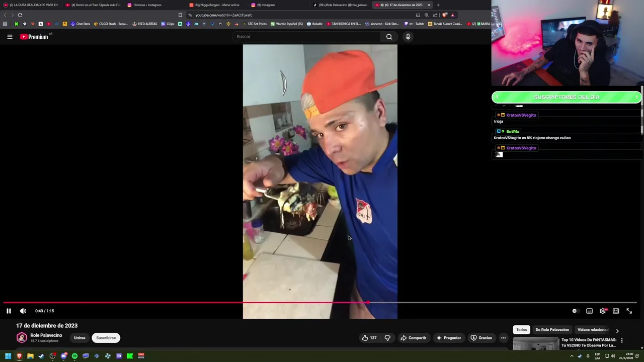This screenshot has width=644, height=362.
Task: Open the Boludle bookmark
Action: 315,24
